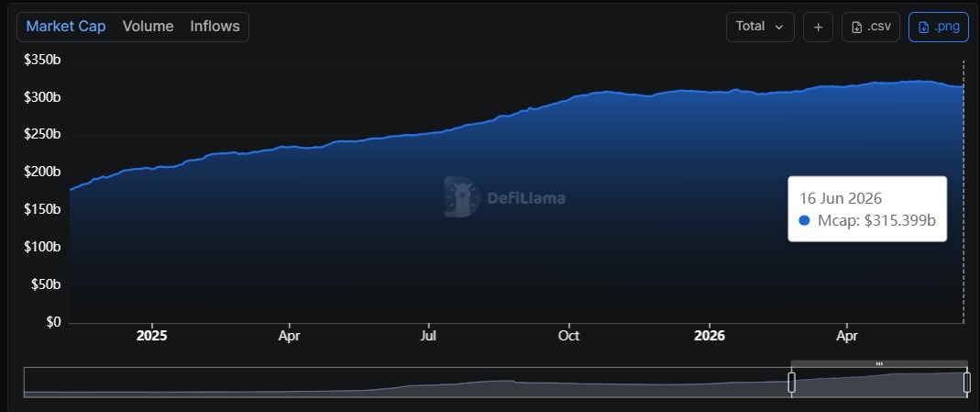The image size is (980, 412).
Task: Click the 2025 x-axis label
Action: [x=152, y=337]
